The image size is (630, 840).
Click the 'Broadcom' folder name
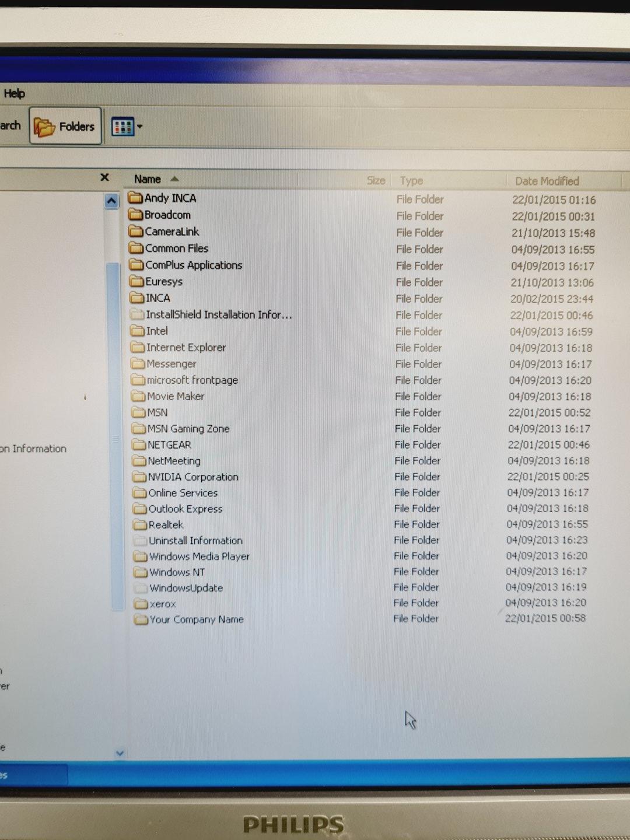168,215
